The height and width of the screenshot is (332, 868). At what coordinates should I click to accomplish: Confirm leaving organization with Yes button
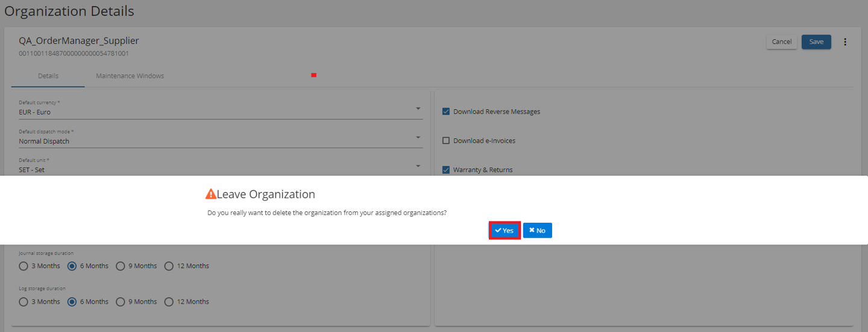tap(504, 231)
